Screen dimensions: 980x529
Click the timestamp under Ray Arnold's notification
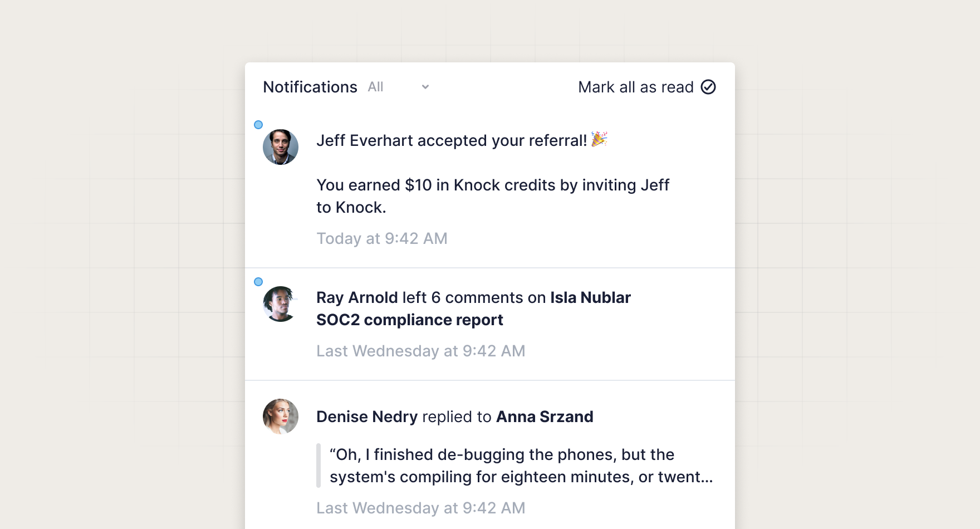click(x=420, y=351)
